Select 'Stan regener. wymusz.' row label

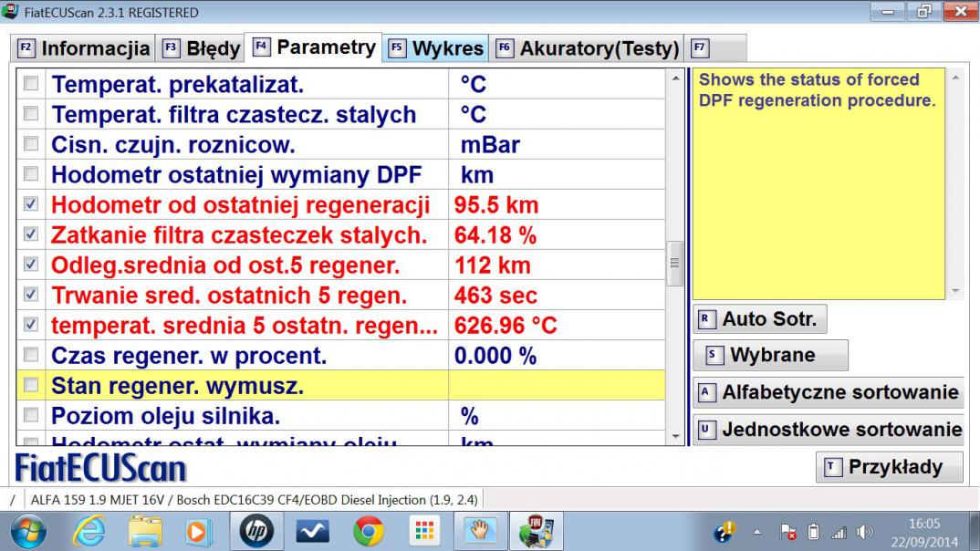click(178, 386)
